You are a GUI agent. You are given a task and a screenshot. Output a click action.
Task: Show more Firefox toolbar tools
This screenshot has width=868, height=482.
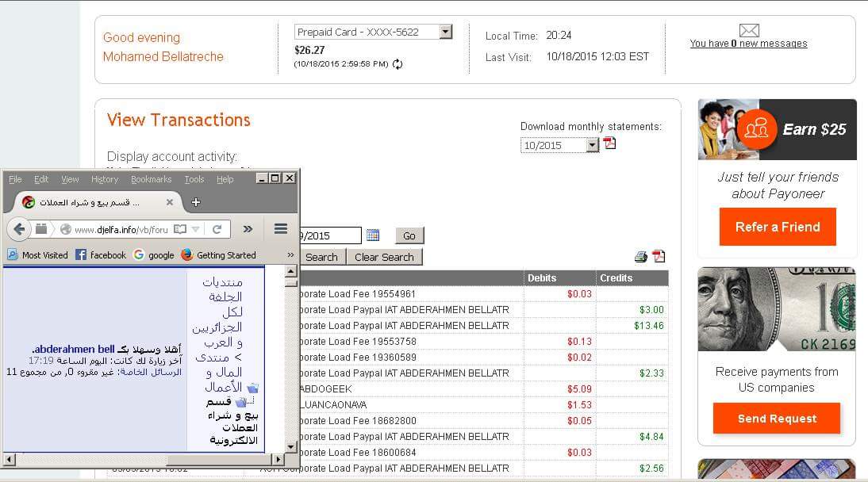(248, 229)
